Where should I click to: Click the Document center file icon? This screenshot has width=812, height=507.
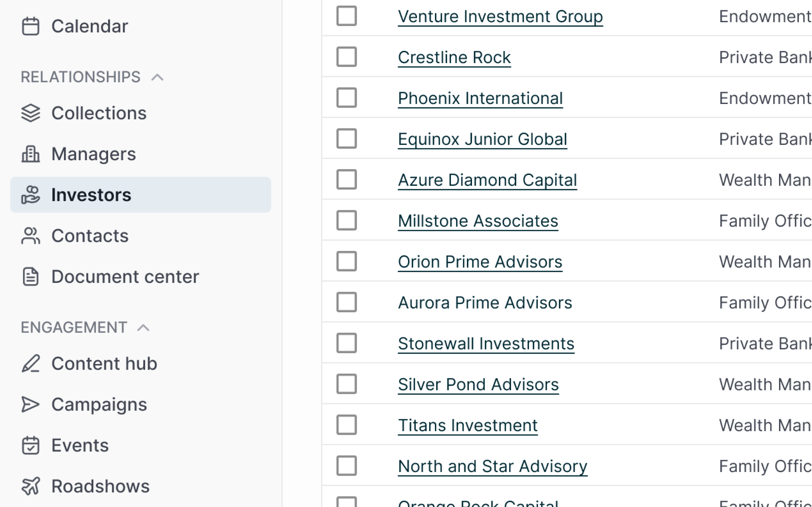30,277
